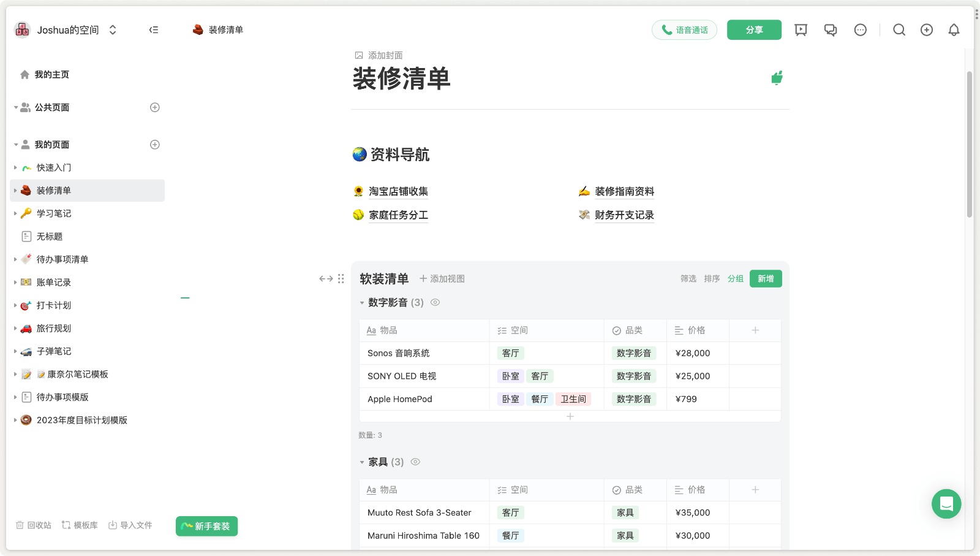Click the green clap icon beside page title
The width and height of the screenshot is (980, 556).
click(777, 78)
